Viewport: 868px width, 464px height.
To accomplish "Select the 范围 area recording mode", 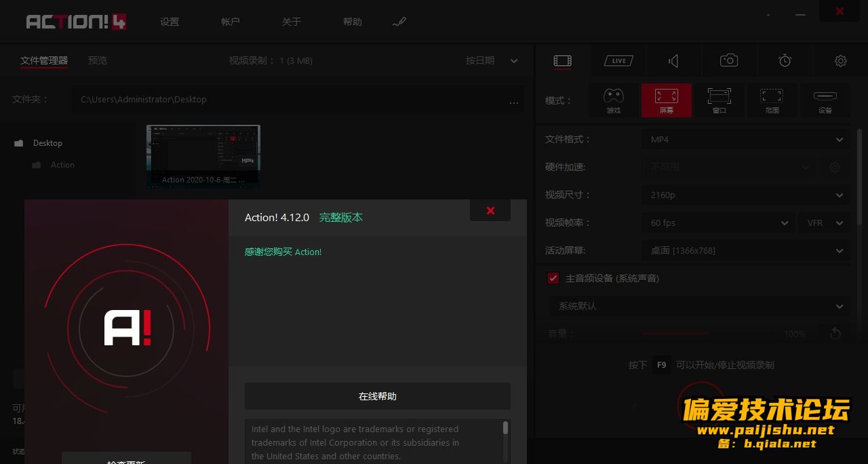I will click(x=772, y=100).
